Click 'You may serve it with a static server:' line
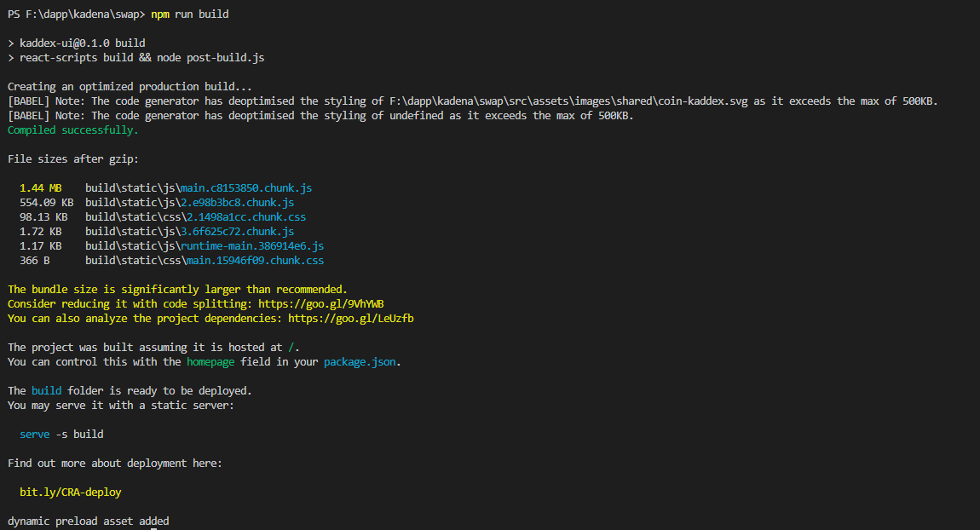The height and width of the screenshot is (530, 980). point(121,405)
